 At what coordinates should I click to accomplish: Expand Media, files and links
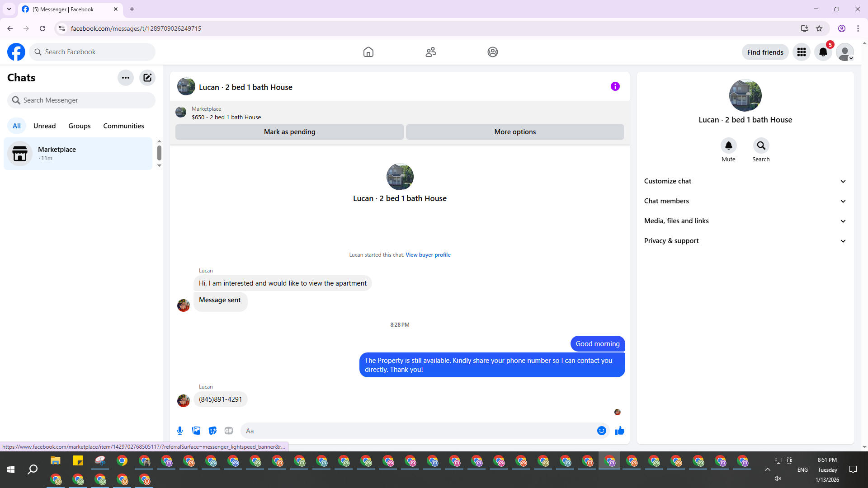[x=745, y=221]
